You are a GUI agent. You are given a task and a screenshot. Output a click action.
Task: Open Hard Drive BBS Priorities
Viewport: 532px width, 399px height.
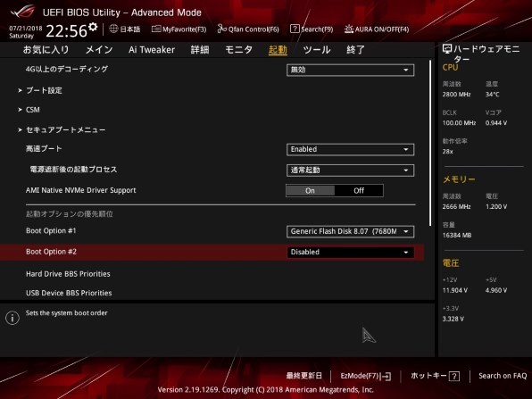click(x=68, y=274)
